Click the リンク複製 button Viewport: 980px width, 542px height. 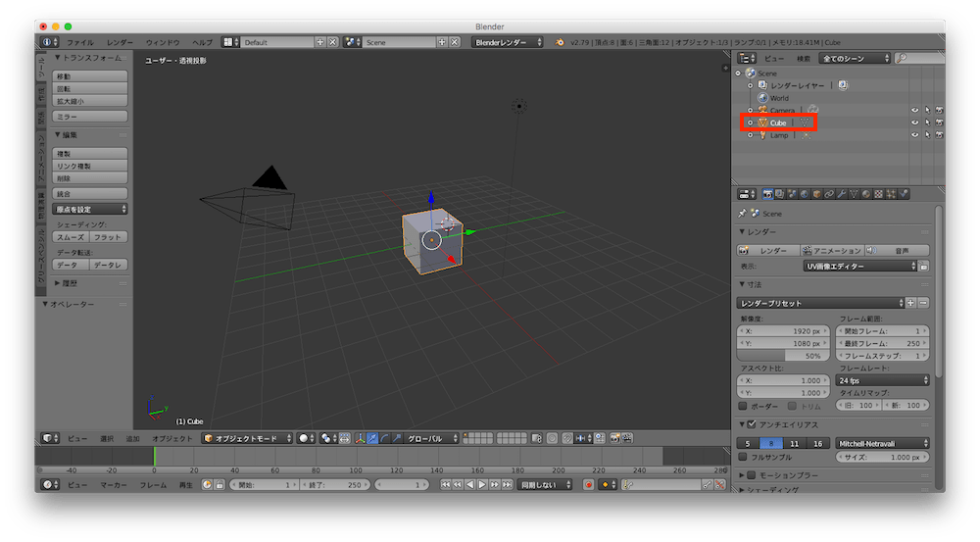pos(90,166)
